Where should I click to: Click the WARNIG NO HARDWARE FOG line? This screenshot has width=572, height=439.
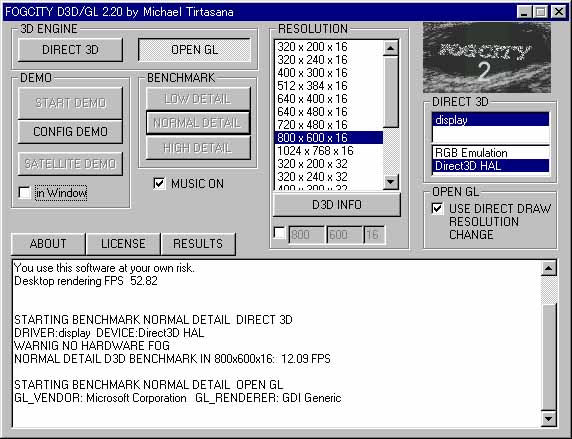tap(92, 346)
